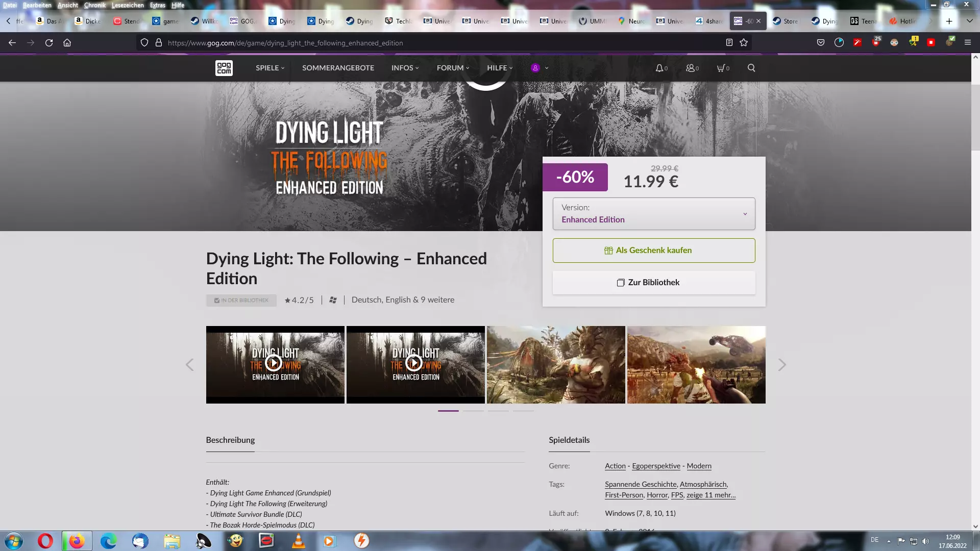Open the Firefox hamburger menu
Image resolution: width=980 pixels, height=551 pixels.
[968, 43]
